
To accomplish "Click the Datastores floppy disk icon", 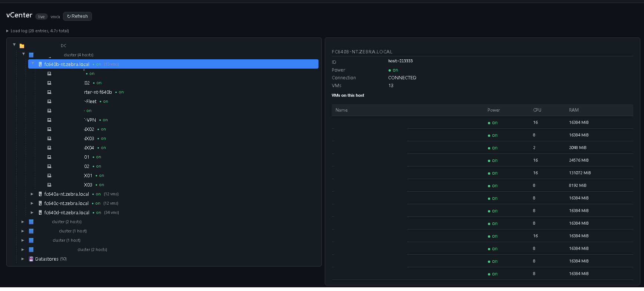I will coord(31,259).
